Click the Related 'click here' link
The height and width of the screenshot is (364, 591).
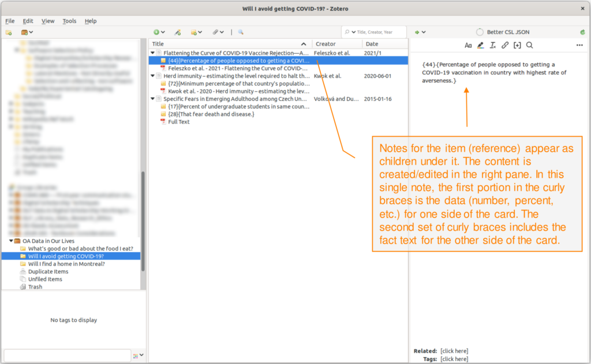click(x=454, y=351)
